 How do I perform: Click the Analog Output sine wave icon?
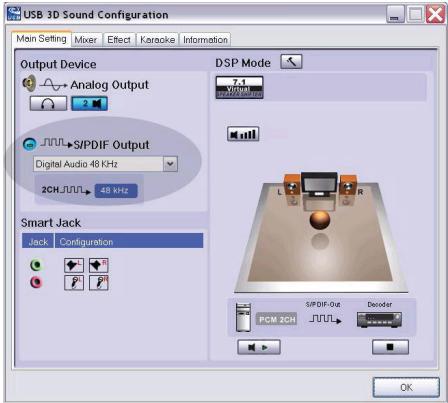pos(53,85)
